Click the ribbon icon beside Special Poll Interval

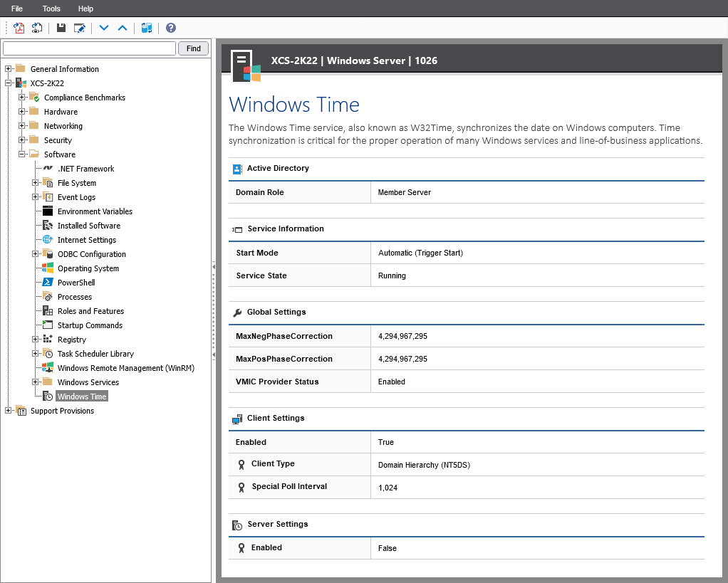click(x=241, y=488)
